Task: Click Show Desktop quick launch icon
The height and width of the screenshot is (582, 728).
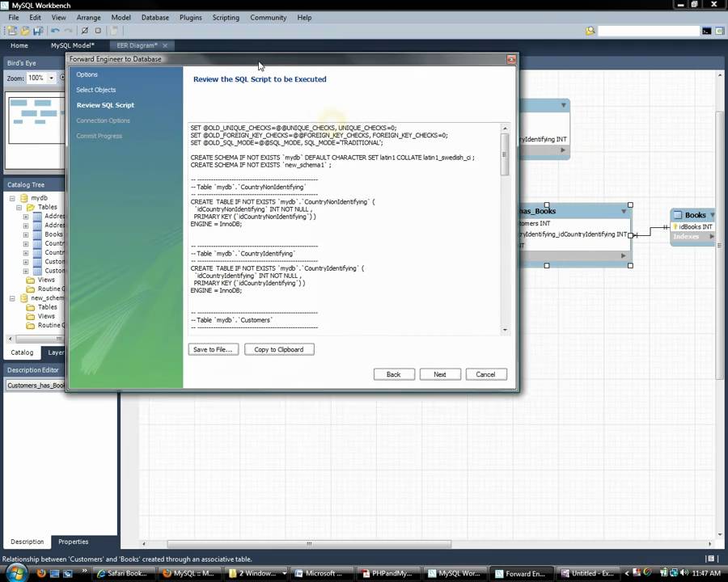Action: (x=54, y=573)
